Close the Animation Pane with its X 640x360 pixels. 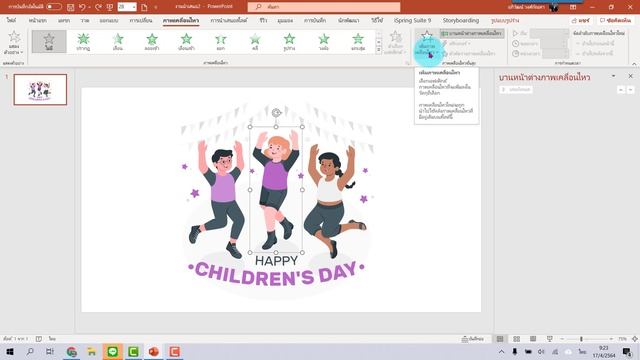630,76
